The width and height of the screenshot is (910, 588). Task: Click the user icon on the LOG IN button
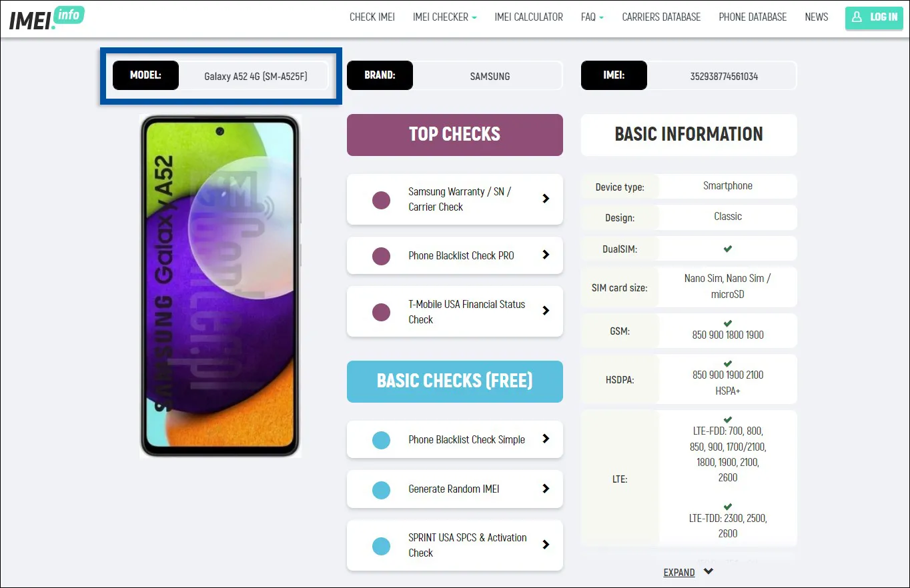(857, 17)
